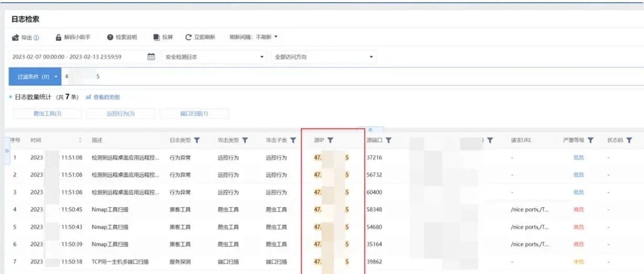Click the filter icon left of 请求URL
644x274 pixels.
(x=490, y=140)
